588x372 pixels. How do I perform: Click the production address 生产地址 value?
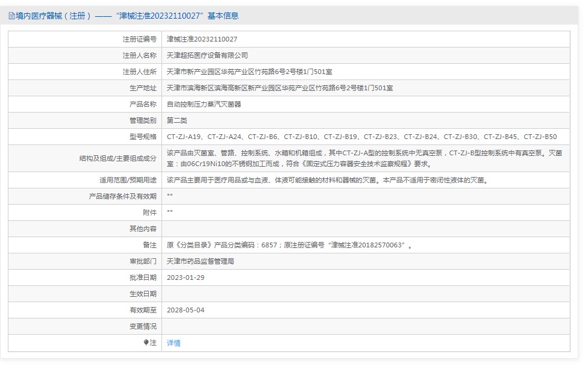click(x=280, y=88)
